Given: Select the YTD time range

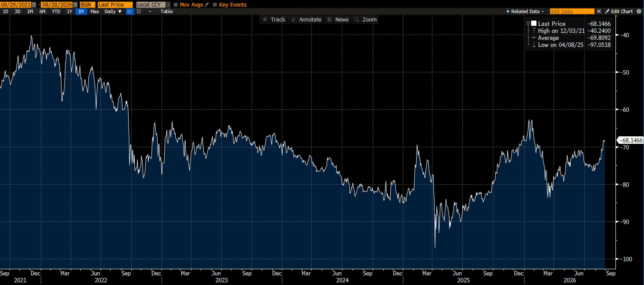Looking at the screenshot, I should coord(56,11).
